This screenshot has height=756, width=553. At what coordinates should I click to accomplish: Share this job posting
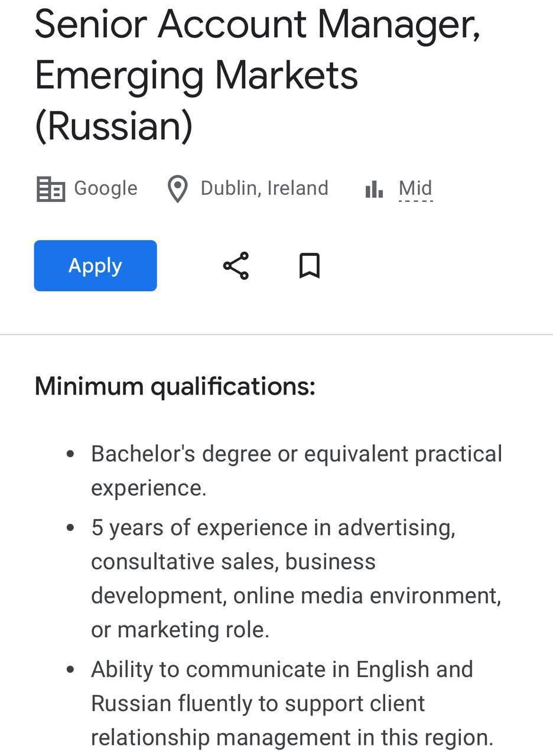click(x=236, y=266)
